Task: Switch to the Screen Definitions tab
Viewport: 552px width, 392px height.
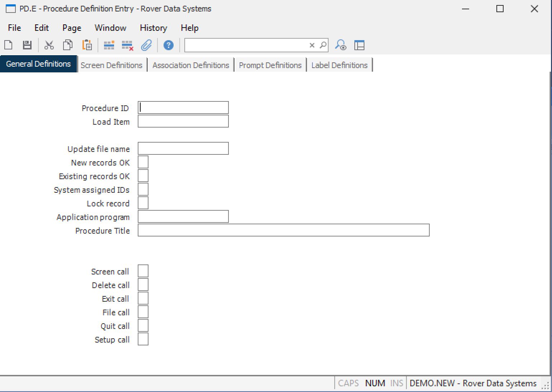Action: coord(112,65)
